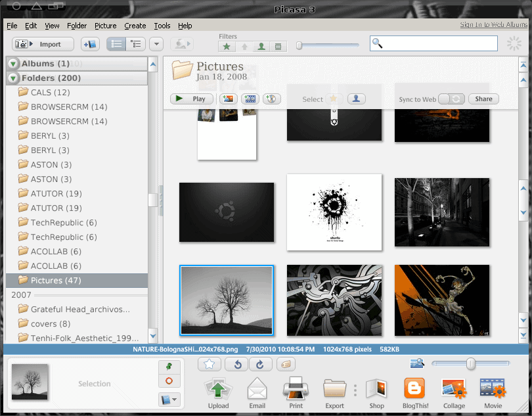The image size is (532, 416).
Task: Select photos with faces via person icon
Action: tap(356, 99)
